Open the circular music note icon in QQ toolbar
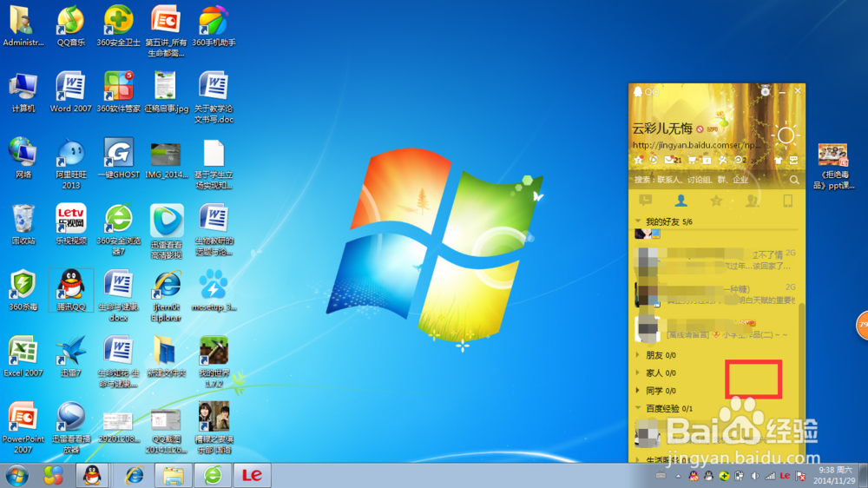The image size is (868, 488). point(654,160)
